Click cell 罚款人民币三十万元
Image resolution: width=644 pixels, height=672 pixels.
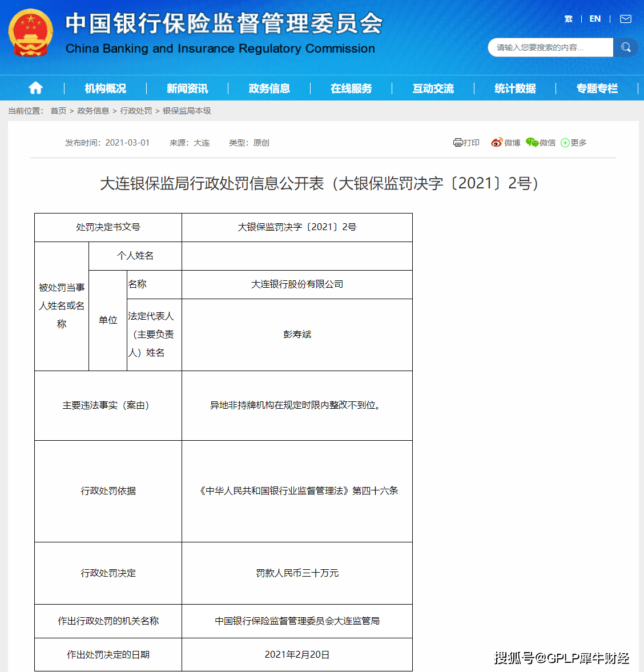tap(297, 573)
